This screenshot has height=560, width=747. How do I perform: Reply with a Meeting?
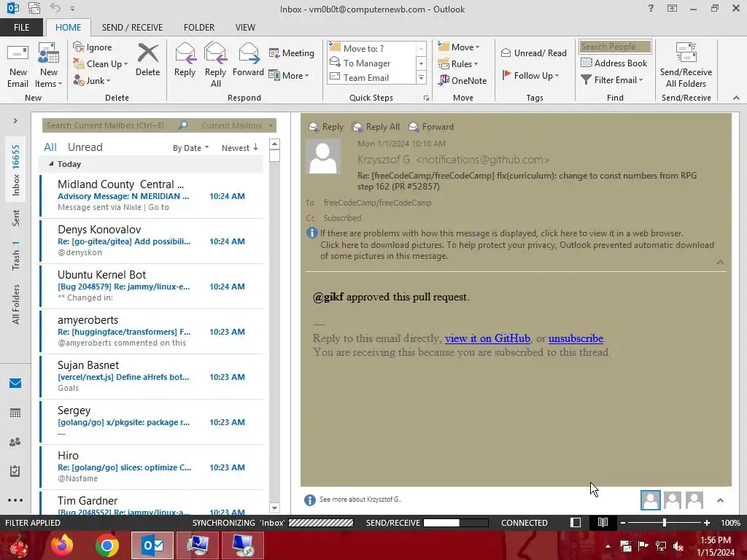point(292,52)
